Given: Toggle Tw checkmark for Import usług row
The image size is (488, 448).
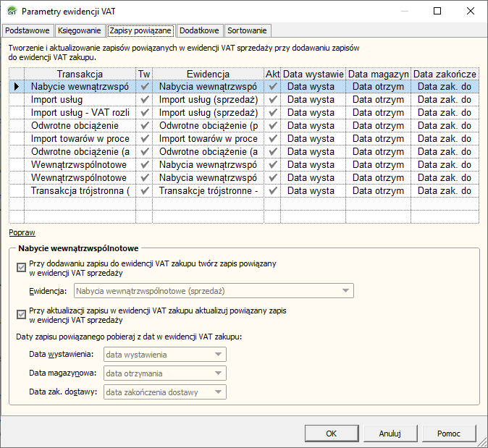Looking at the screenshot, I should point(144,99).
